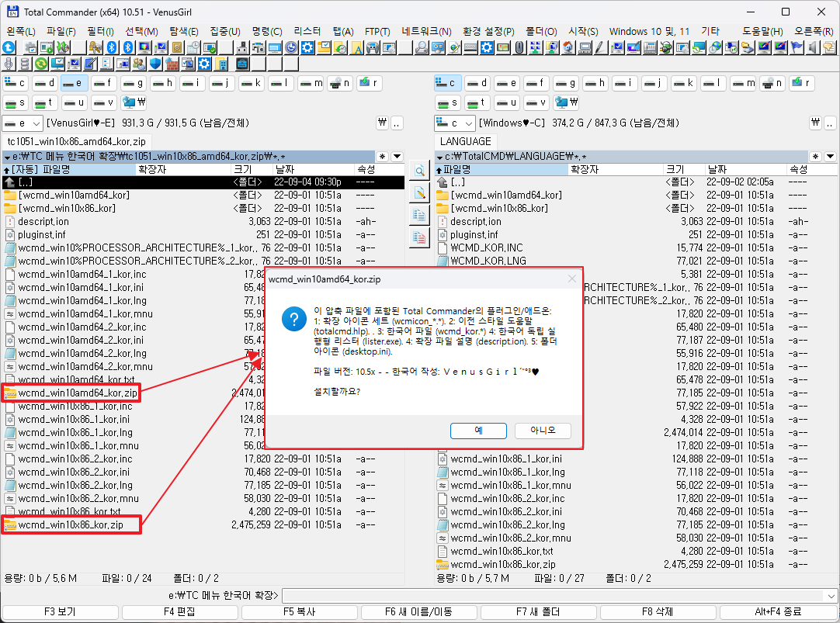Click the game controller icon
This screenshot has height=623, width=840.
tap(373, 47)
